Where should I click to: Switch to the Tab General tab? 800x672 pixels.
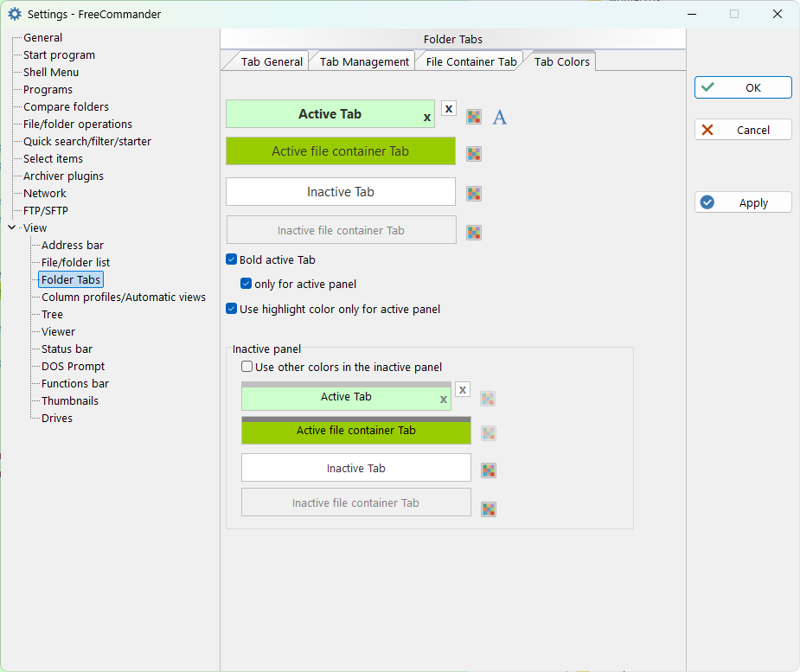coord(272,61)
